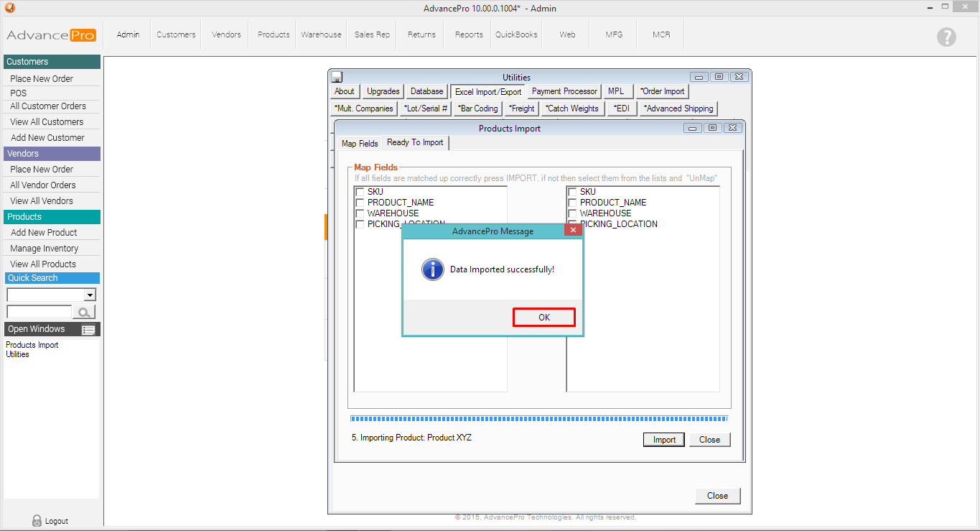Viewport: 980px width, 531px height.
Task: Click the Utilities window disk icon
Action: [x=337, y=78]
